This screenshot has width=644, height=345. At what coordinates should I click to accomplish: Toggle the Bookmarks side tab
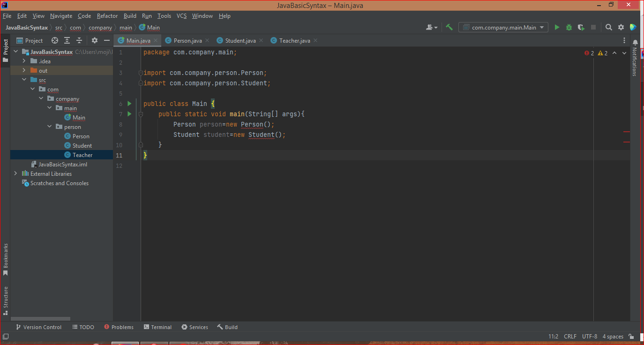coord(6,259)
